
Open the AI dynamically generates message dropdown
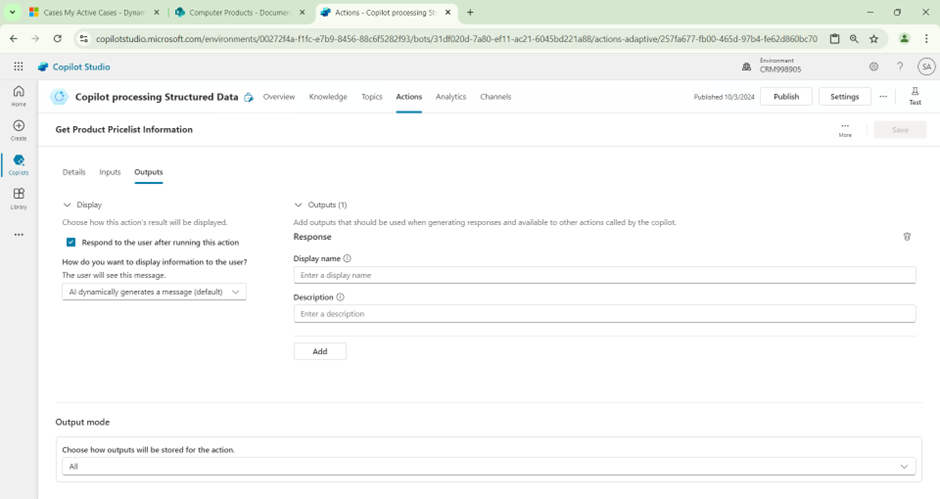click(153, 292)
